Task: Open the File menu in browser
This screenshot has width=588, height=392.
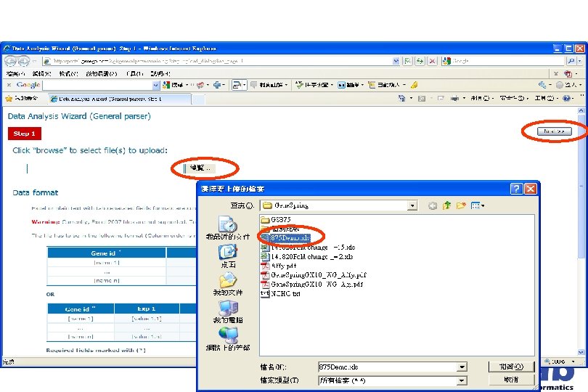Action: pyautogui.click(x=16, y=73)
